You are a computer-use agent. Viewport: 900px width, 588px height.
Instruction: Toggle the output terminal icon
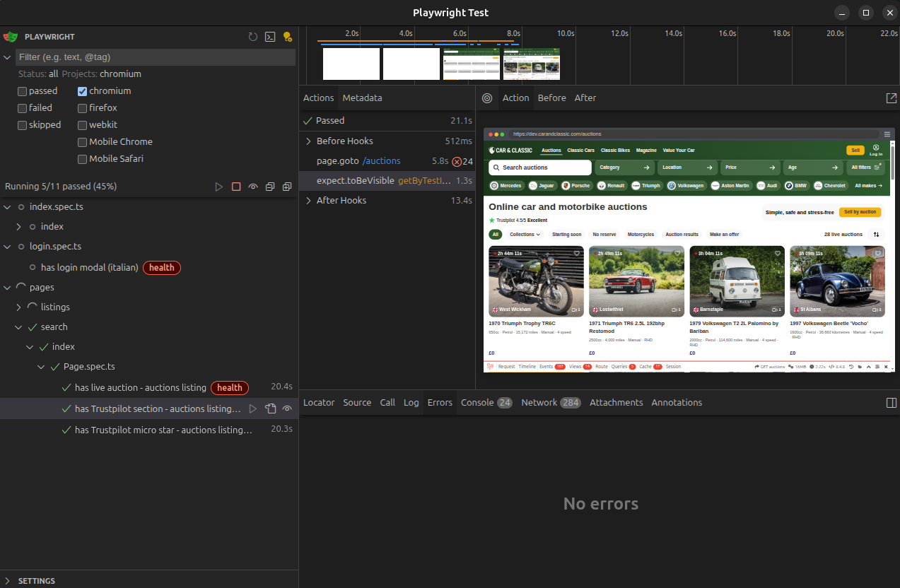pos(270,37)
